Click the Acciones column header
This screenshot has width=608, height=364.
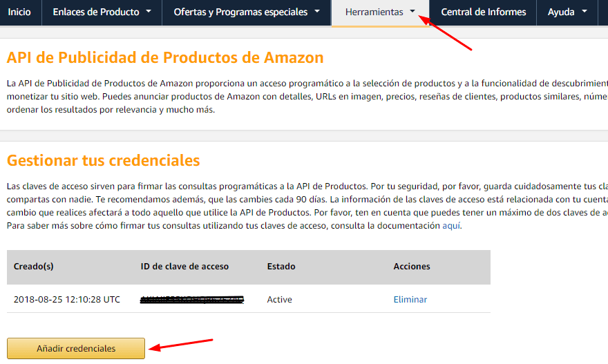(412, 267)
